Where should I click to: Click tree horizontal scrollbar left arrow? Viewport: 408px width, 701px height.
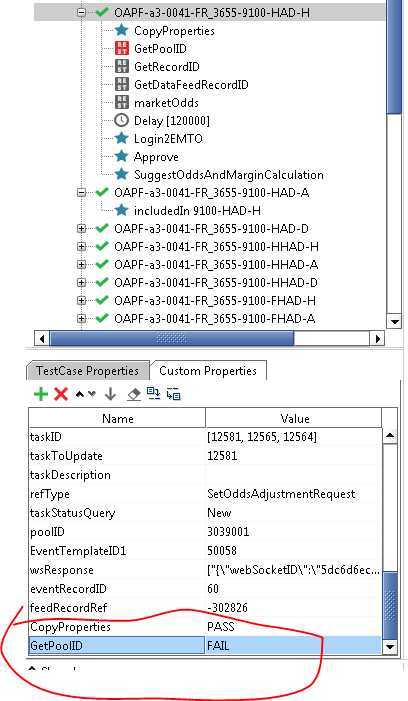coord(42,338)
